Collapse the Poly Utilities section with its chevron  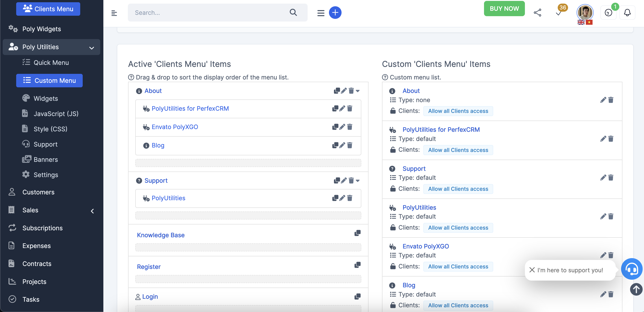[x=91, y=47]
